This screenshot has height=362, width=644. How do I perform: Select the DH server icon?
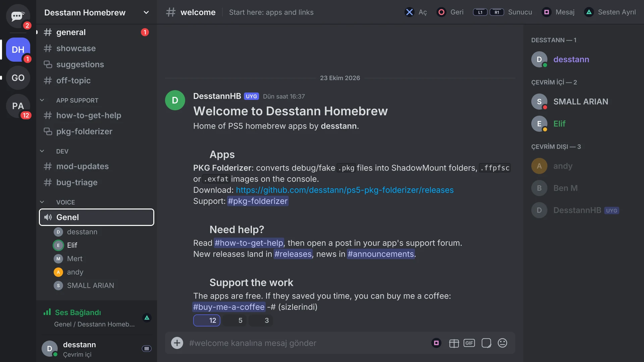click(x=18, y=50)
